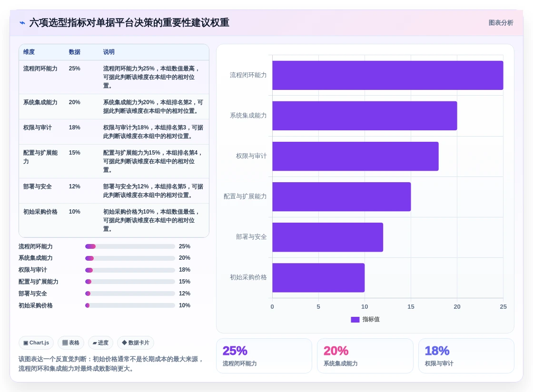Viewport: 533px width, 392px height.
Task: Select the 配置与扩展能力 table row name
Action: [41, 157]
